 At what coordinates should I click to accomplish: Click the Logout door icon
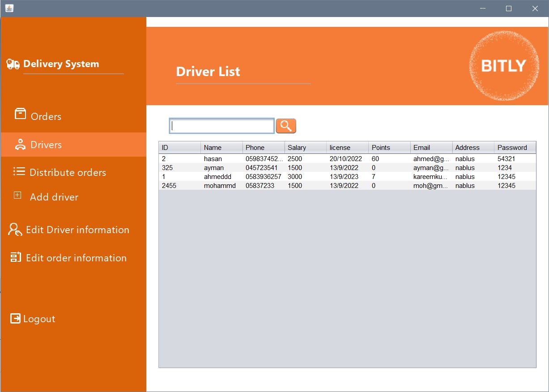15,318
